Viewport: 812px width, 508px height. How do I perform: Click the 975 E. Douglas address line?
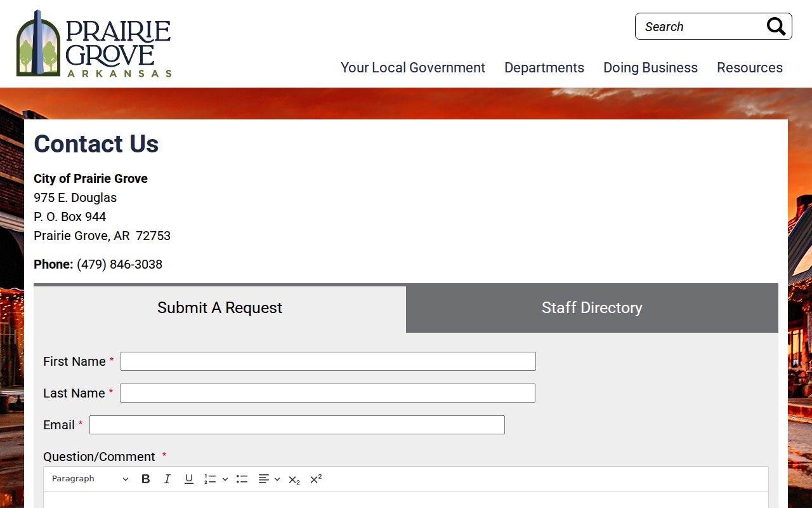[x=75, y=197]
